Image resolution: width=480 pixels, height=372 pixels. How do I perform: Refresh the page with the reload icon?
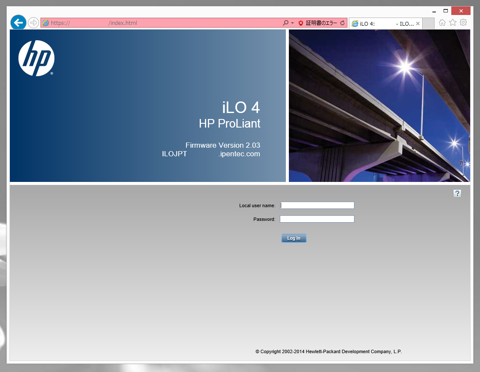click(342, 23)
